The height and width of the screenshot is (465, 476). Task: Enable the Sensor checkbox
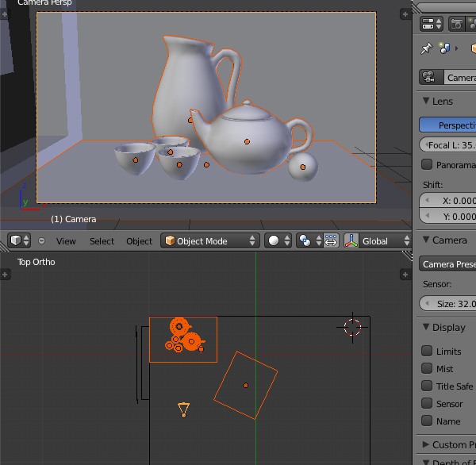click(x=427, y=403)
